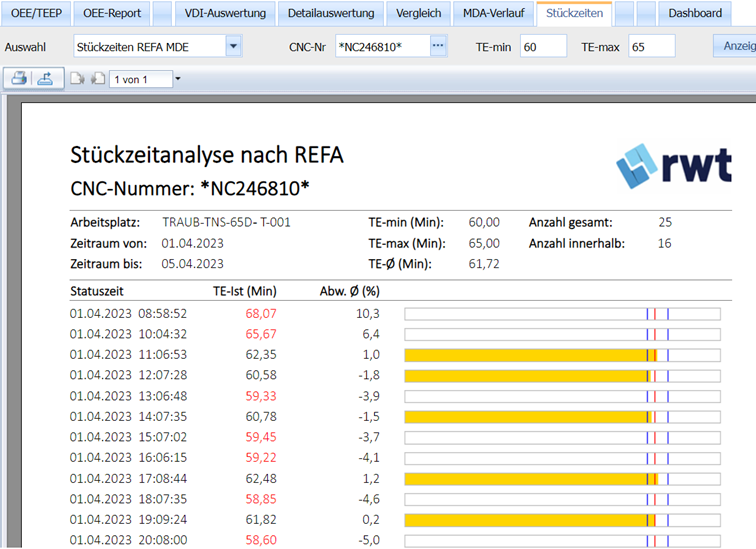Open the CNC-Nr lookup ellipsis button
This screenshot has height=549, width=756.
pos(438,46)
